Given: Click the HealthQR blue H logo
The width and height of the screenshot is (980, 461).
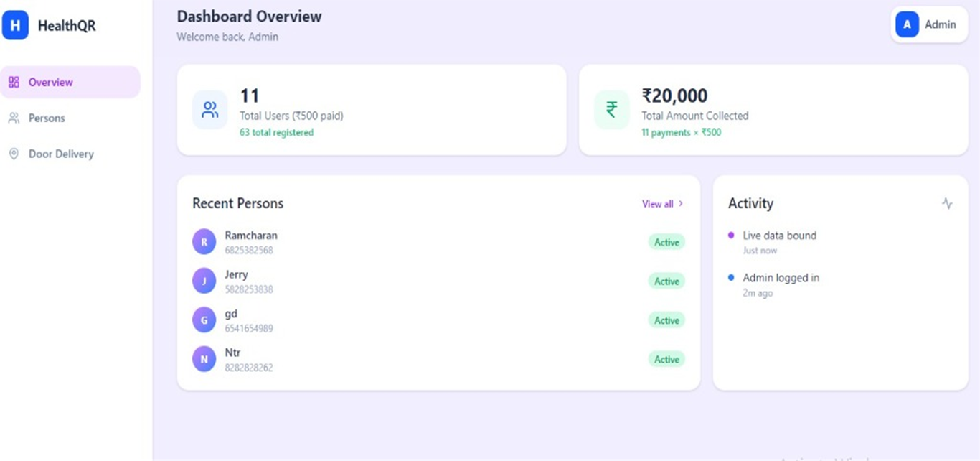Looking at the screenshot, I should (15, 26).
